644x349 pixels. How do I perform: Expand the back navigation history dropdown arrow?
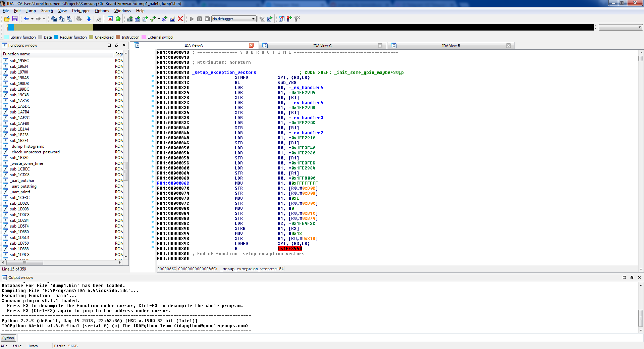click(x=32, y=19)
